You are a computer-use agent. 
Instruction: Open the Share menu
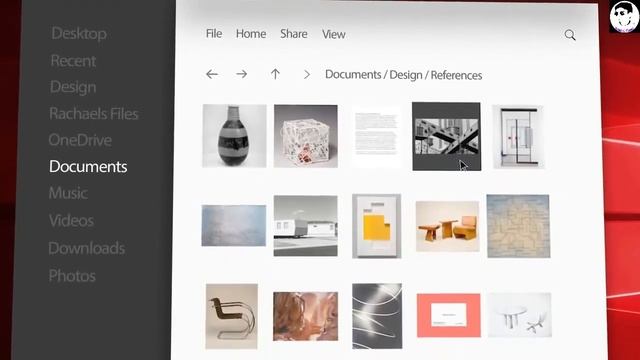click(x=293, y=34)
